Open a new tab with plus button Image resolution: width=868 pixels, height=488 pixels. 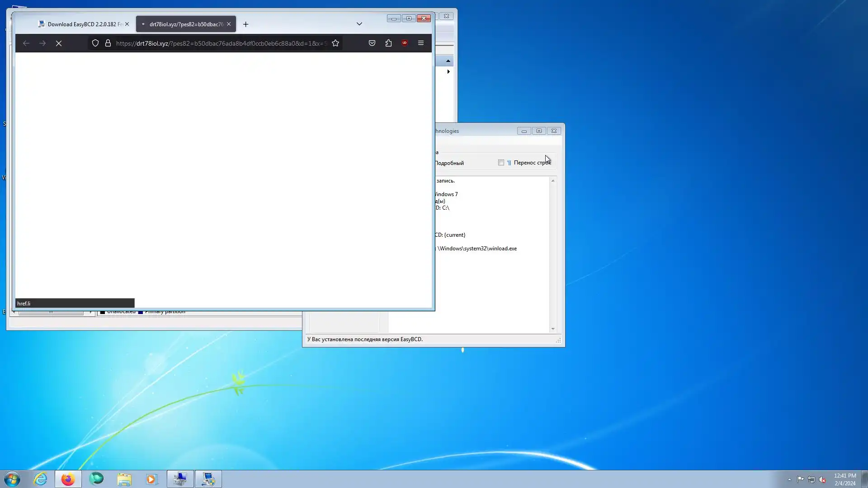pos(246,24)
